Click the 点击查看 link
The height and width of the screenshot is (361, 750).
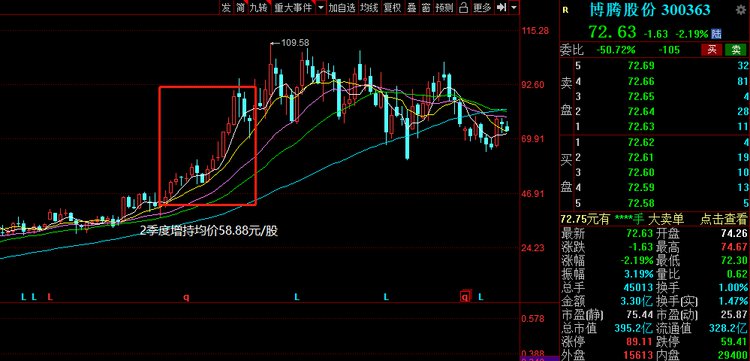724,219
